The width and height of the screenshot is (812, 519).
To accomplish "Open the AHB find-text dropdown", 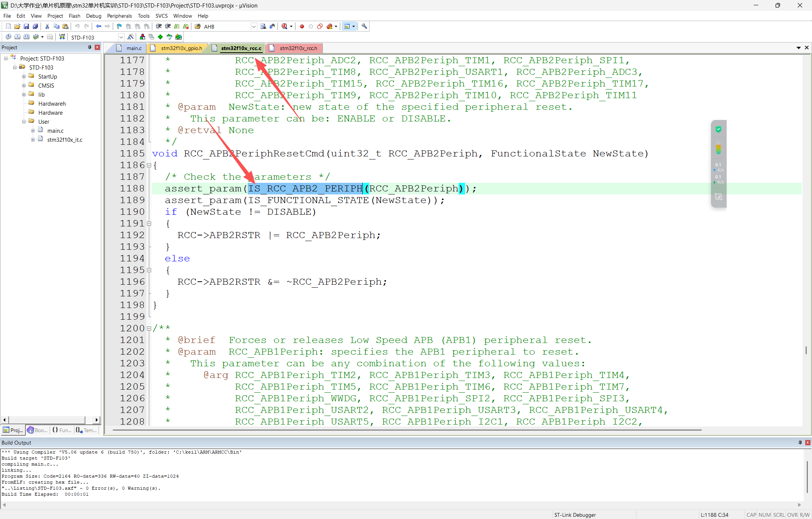I will click(x=254, y=26).
